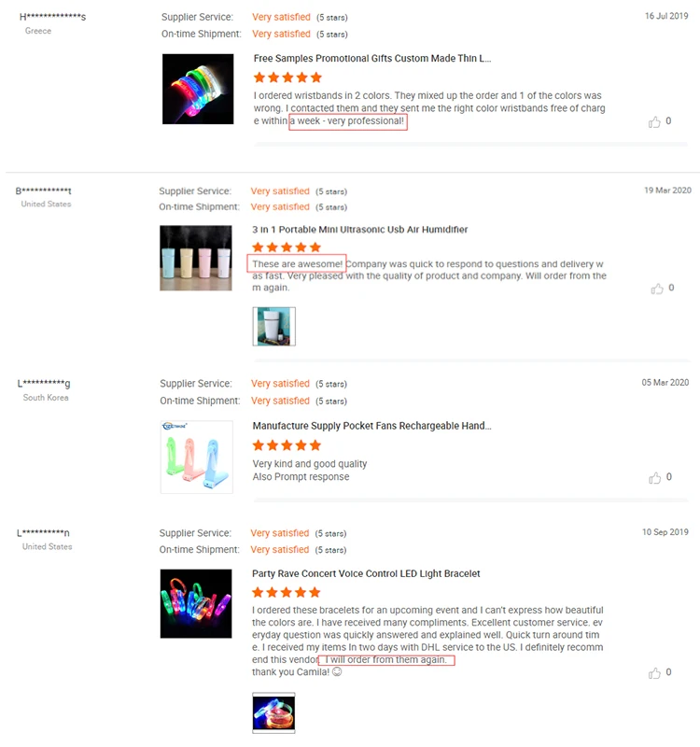Click the star rating under LED Bracelet title
700x747 pixels.
pos(287,592)
